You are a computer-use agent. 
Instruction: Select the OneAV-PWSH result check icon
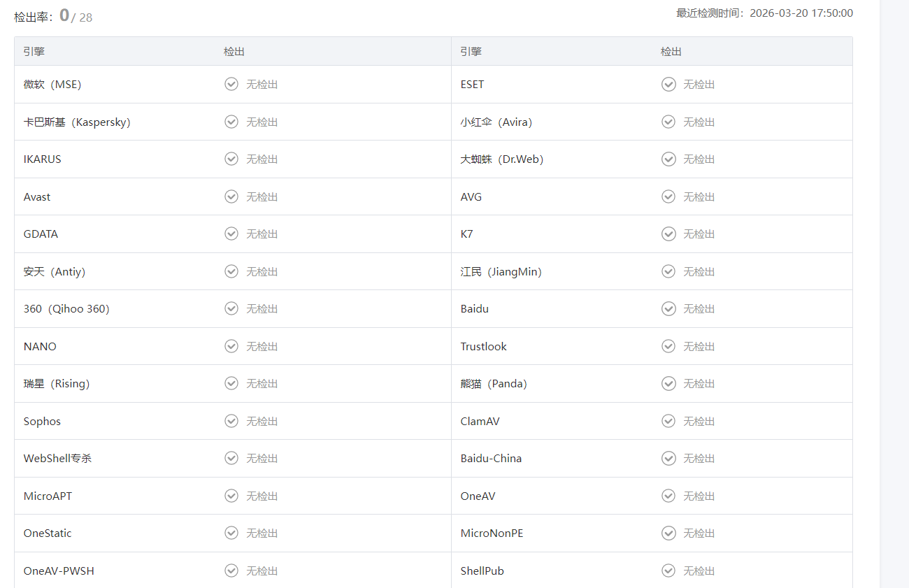231,571
